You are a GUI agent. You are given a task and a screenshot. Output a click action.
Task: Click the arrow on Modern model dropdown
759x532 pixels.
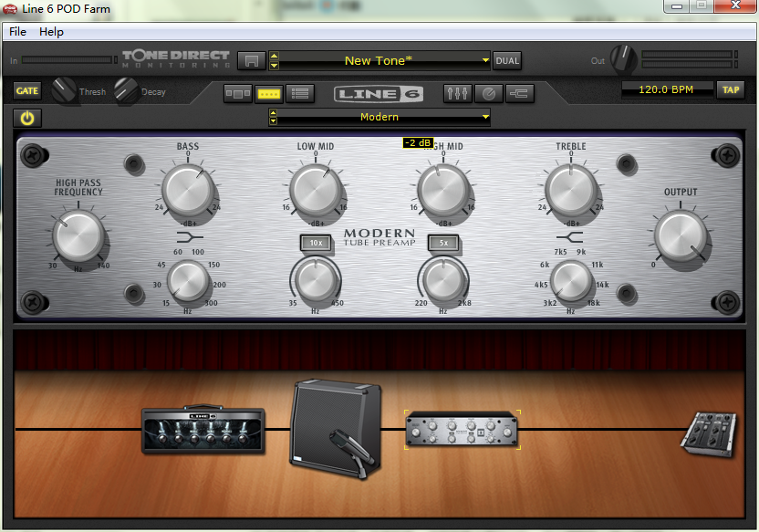[485, 117]
